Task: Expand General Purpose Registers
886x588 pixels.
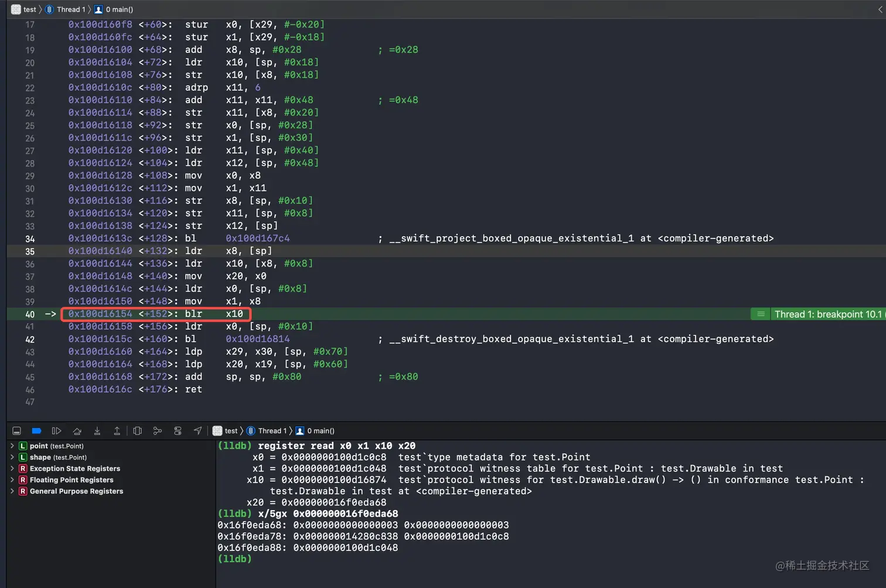Action: click(x=12, y=491)
